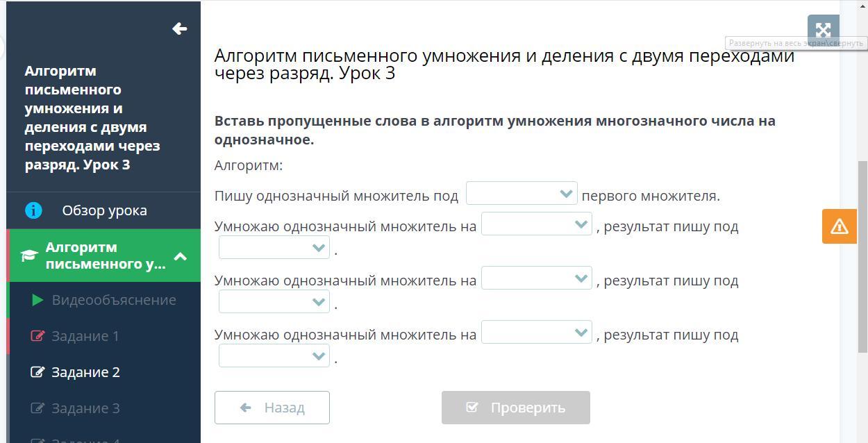The width and height of the screenshot is (868, 443).
Task: Collapse the lesson section chevron in sidebar
Action: click(180, 256)
